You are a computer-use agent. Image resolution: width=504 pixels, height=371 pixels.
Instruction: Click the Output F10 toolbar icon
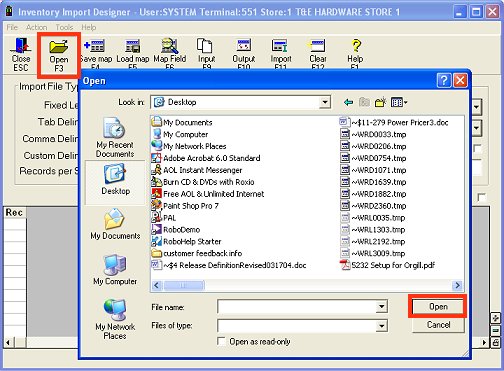click(x=244, y=53)
